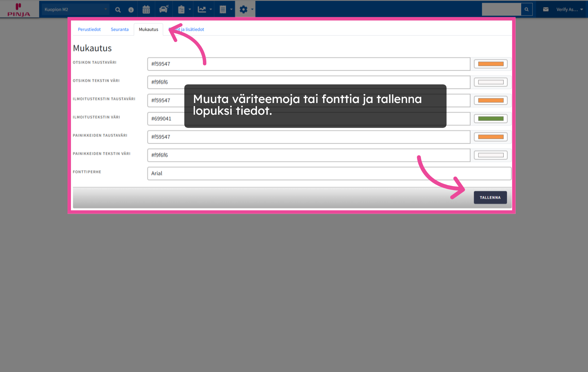This screenshot has width=588, height=372.
Task: Open the info icon in the toolbar
Action: tap(131, 10)
